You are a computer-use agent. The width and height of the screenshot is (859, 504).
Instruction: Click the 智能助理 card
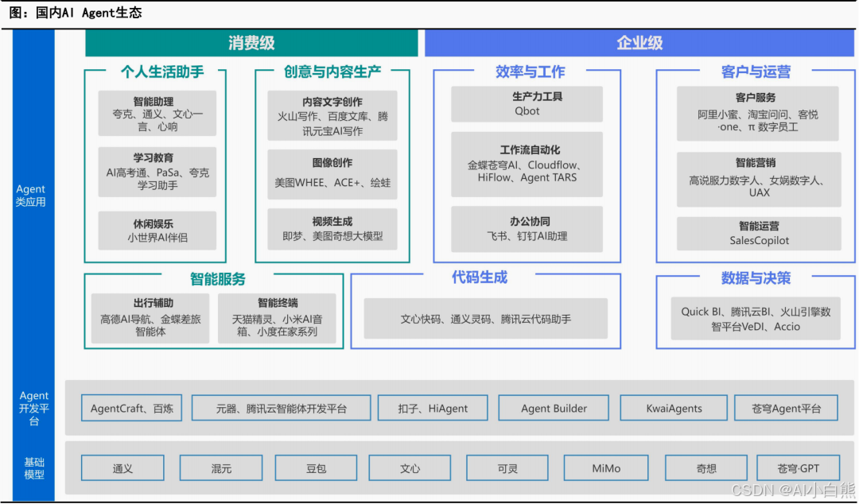[x=157, y=114]
